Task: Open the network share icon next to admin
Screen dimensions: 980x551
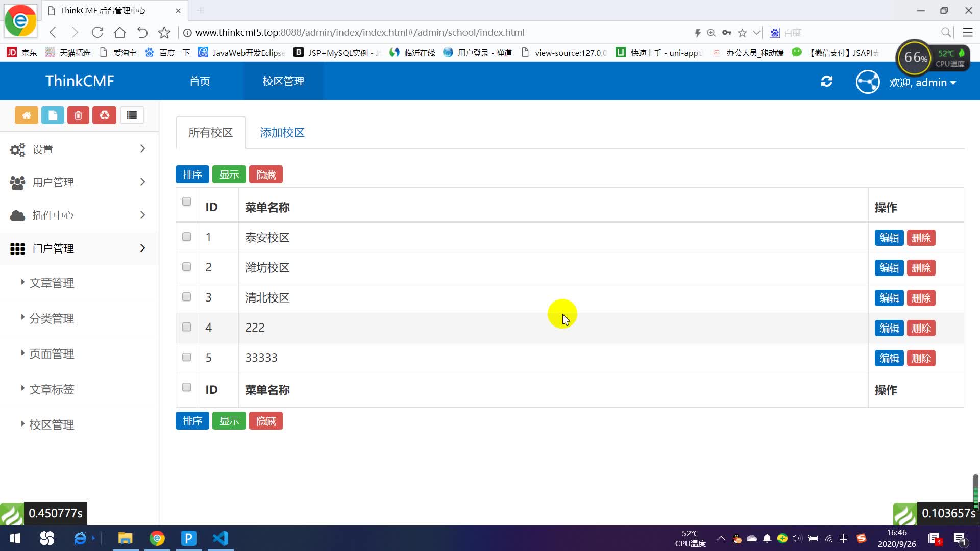Action: 868,82
